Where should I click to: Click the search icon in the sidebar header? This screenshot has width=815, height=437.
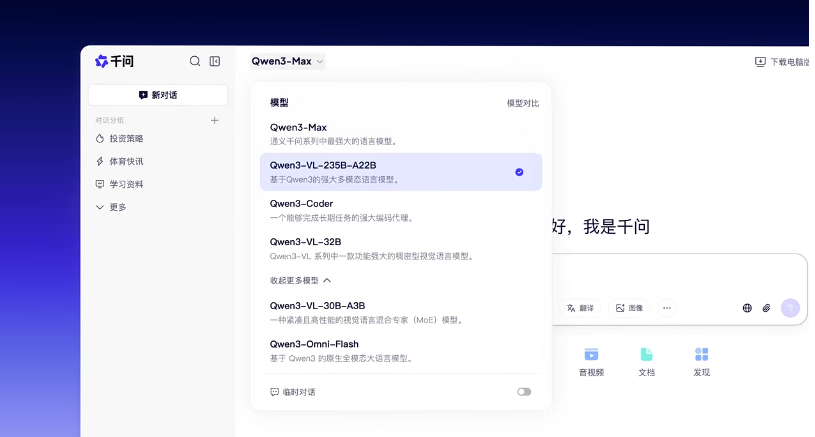(195, 61)
